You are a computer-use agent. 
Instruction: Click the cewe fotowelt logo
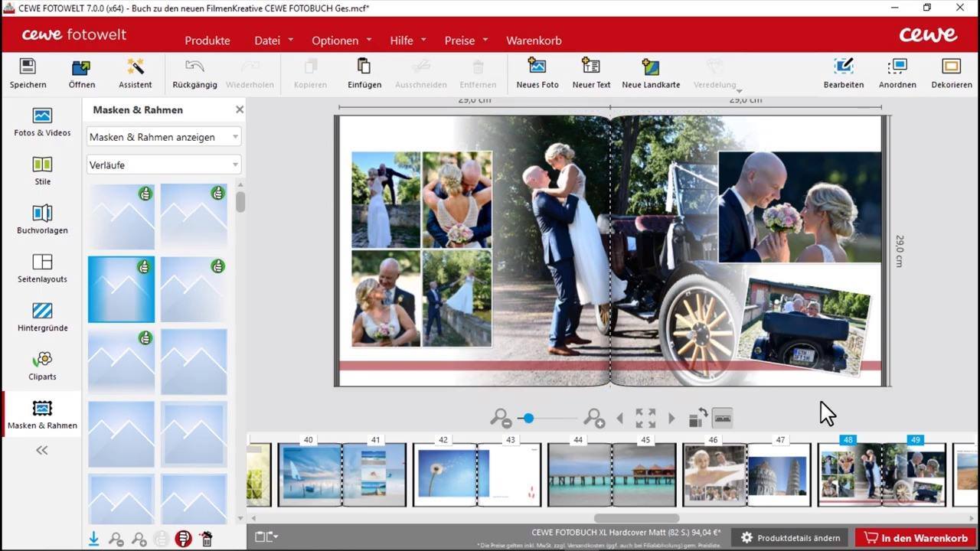74,35
